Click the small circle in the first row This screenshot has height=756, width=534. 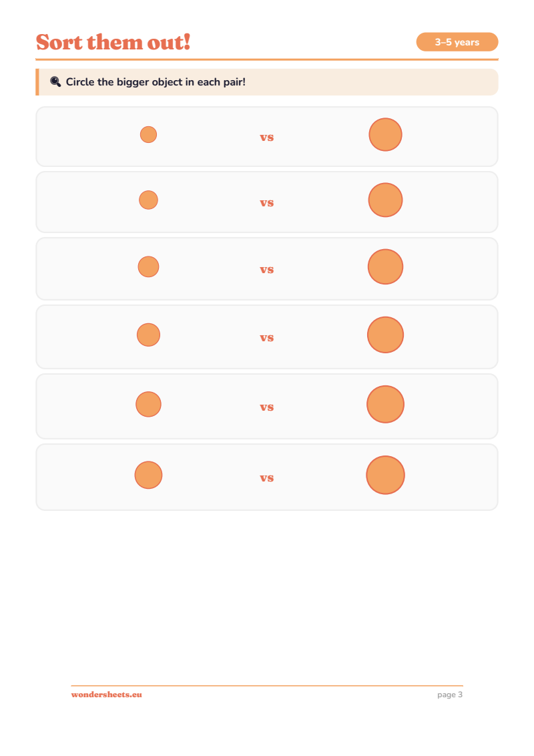[x=148, y=134]
